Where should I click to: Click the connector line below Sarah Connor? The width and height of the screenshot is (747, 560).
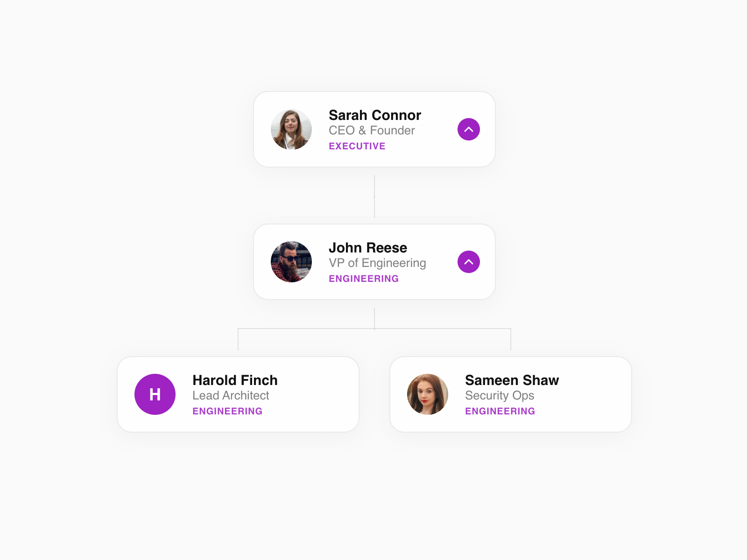point(374,196)
